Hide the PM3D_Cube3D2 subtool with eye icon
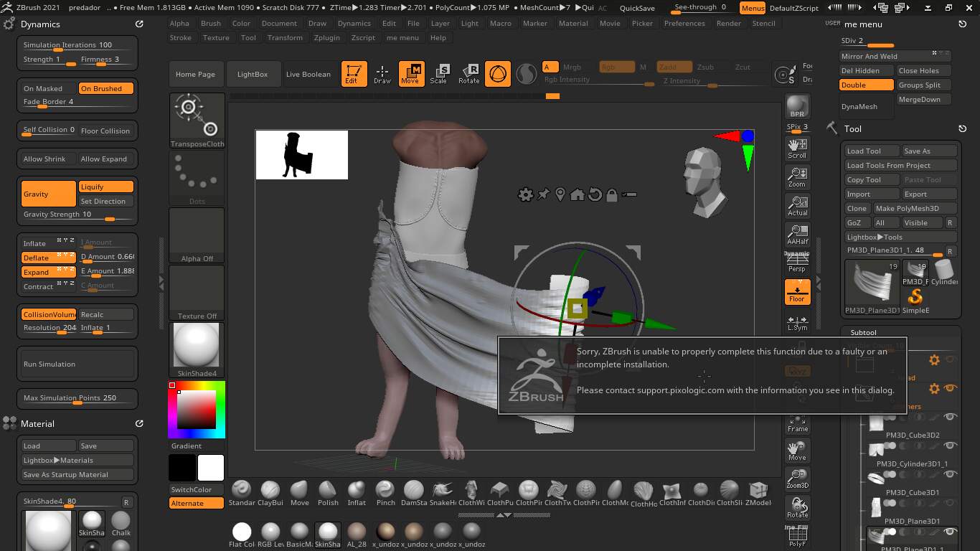 click(x=950, y=417)
